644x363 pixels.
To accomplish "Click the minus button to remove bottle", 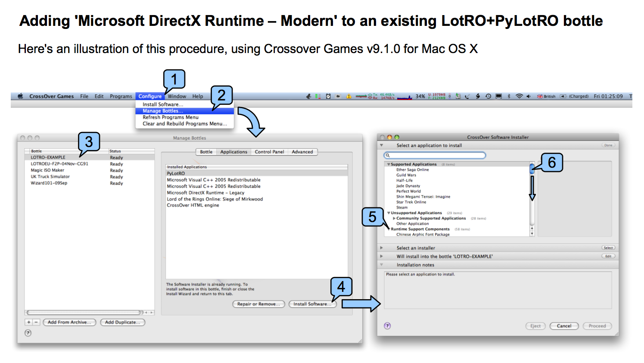I will [x=36, y=322].
